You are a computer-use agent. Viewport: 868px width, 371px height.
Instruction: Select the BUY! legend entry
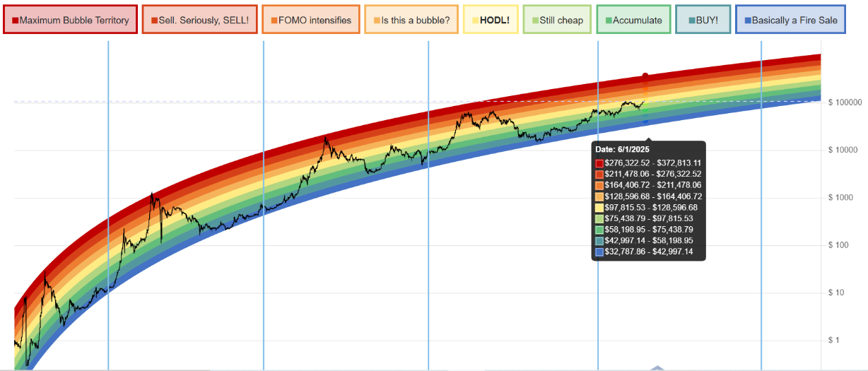(703, 20)
